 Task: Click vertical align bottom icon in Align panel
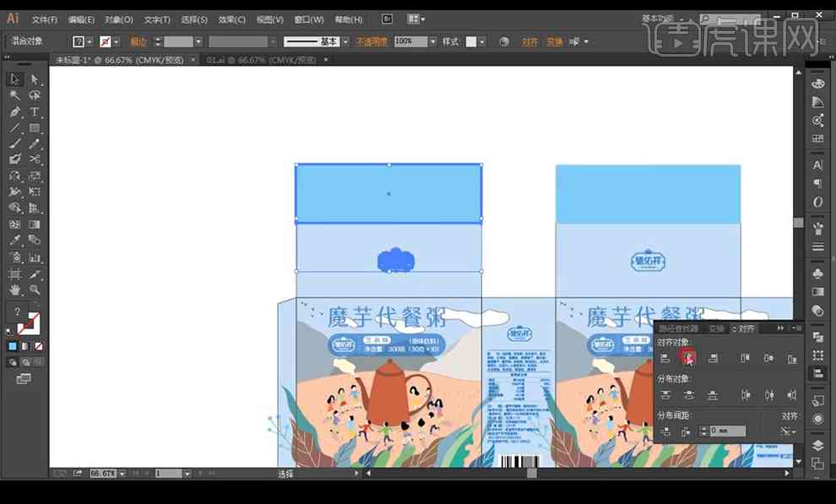(x=792, y=359)
